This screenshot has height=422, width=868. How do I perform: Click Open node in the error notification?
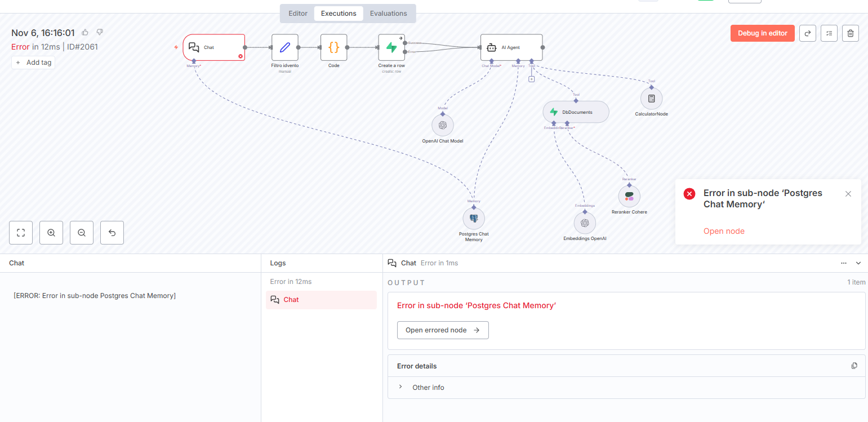724,231
